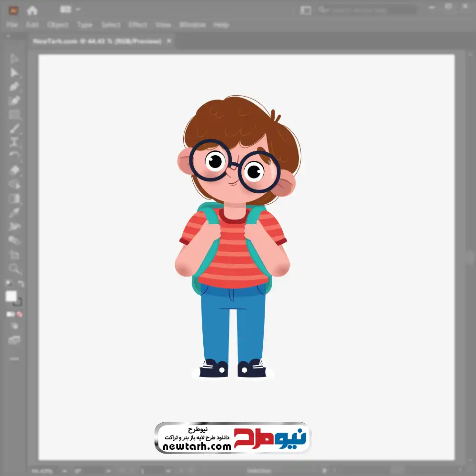Select the Paintbrush tool
This screenshot has height=476, width=476.
14,128
